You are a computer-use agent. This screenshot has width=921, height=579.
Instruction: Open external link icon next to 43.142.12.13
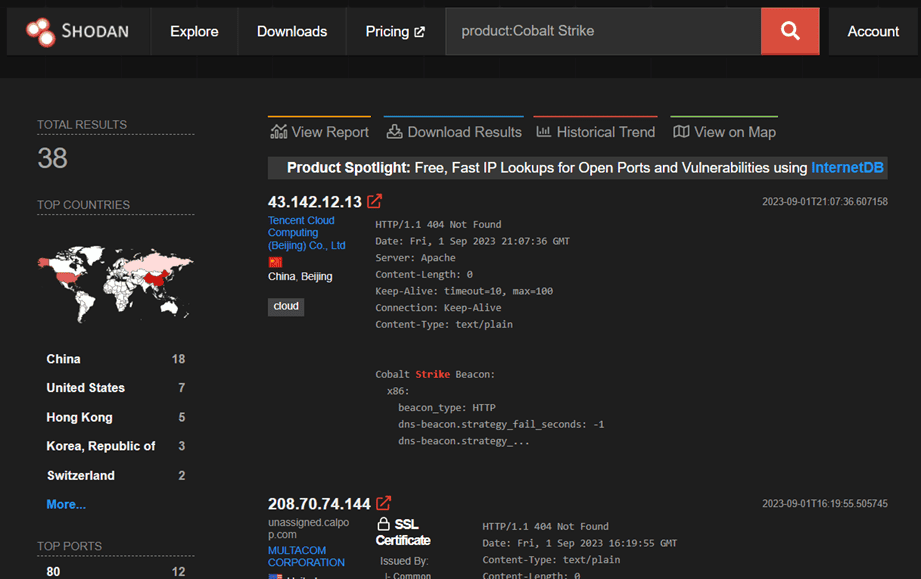[375, 201]
